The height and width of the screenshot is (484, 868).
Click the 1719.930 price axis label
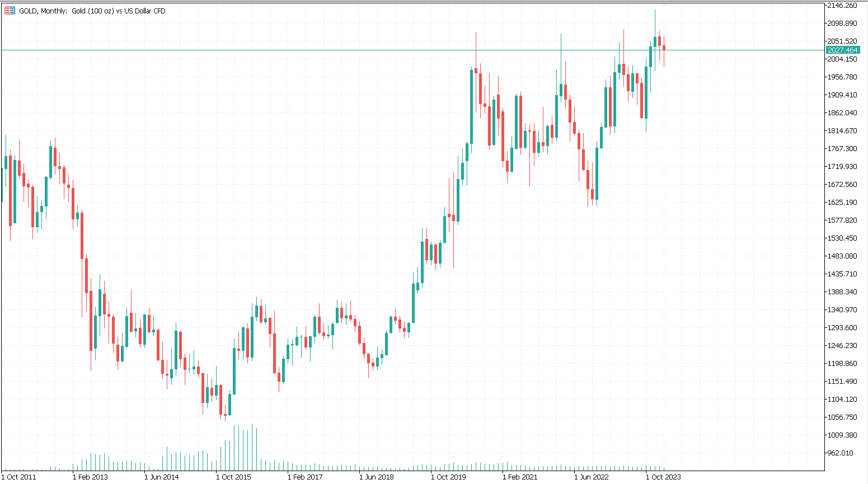842,167
